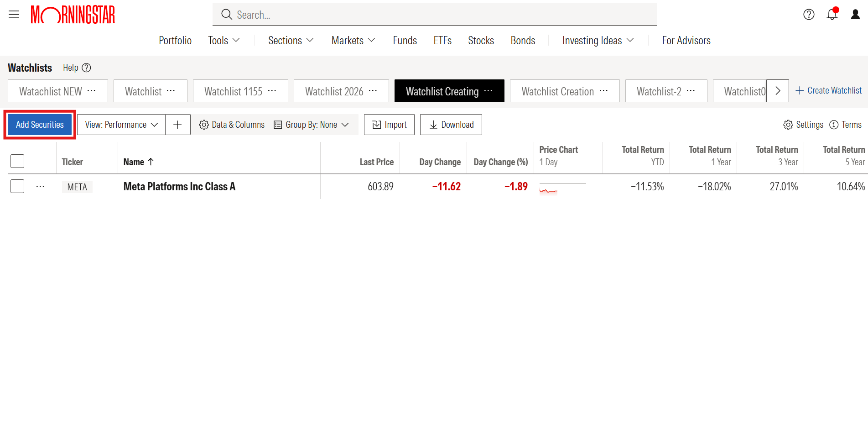The image size is (868, 429).
Task: Expand the Investing Ideas menu
Action: [598, 40]
